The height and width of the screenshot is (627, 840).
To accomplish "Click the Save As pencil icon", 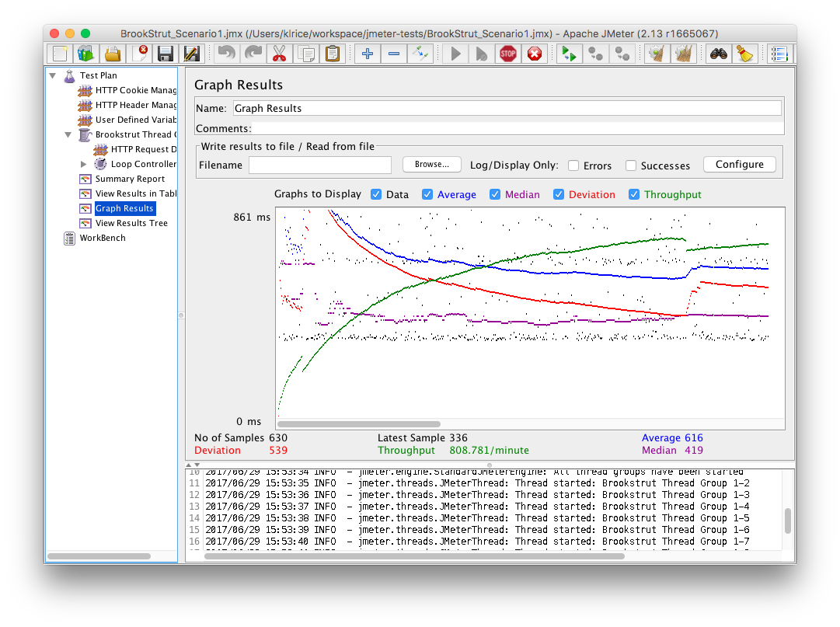I will click(x=191, y=54).
